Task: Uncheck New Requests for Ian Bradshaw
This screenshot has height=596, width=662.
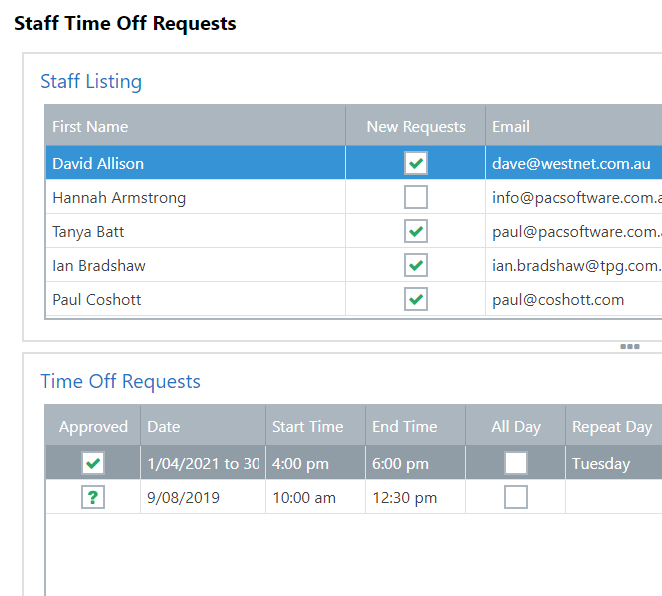Action: tap(416, 265)
